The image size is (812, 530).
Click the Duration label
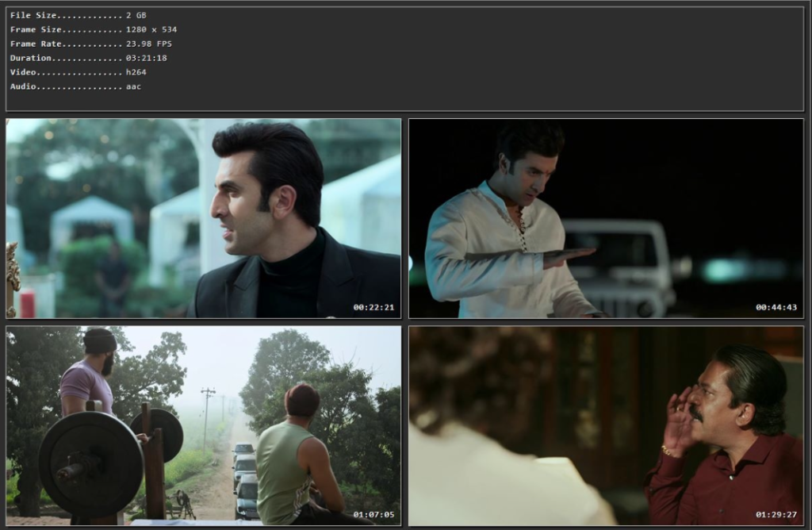coord(31,58)
